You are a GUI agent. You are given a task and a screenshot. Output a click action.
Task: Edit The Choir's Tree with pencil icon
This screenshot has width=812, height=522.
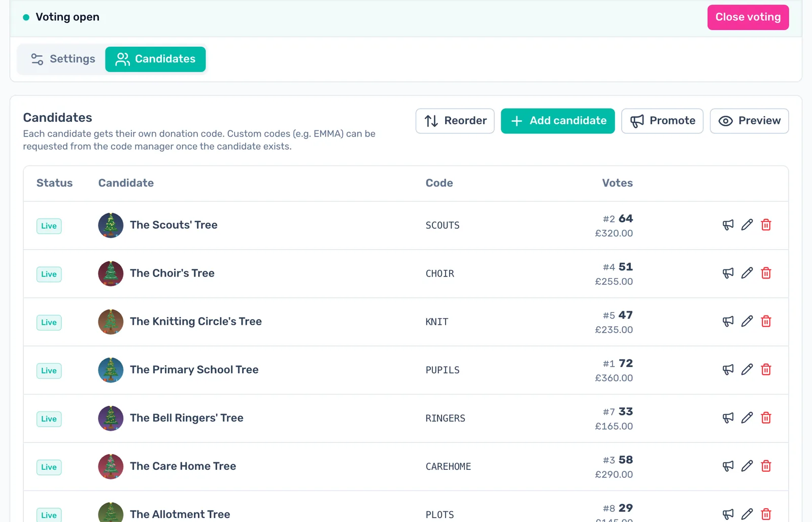coord(747,273)
